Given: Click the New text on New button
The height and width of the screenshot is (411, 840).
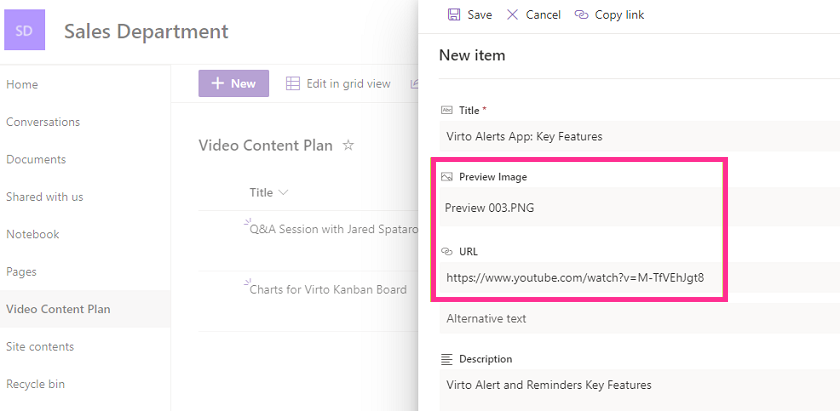Looking at the screenshot, I should [x=243, y=84].
